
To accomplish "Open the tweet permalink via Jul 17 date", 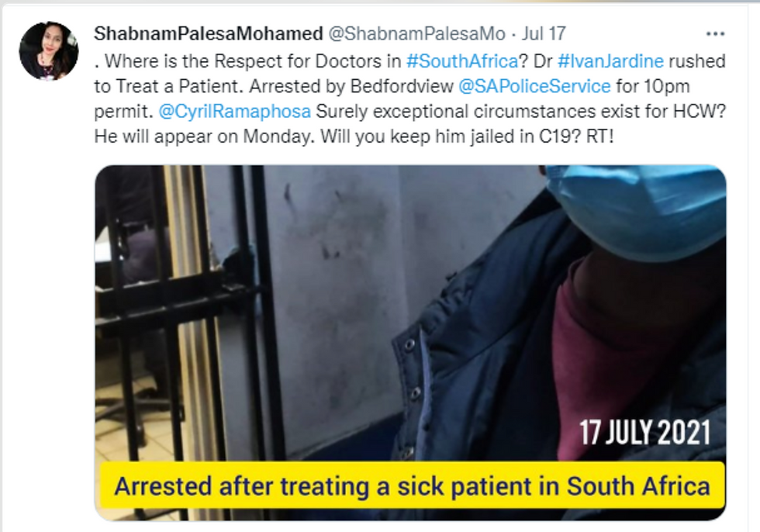I will pos(544,33).
